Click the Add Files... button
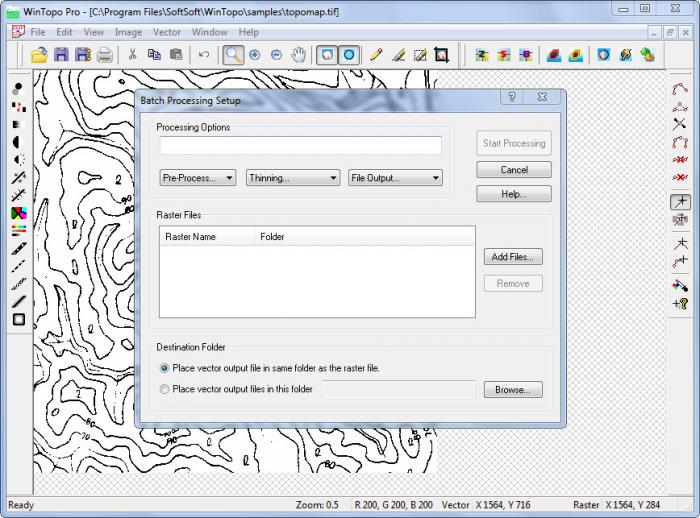The height and width of the screenshot is (518, 700). click(x=513, y=257)
